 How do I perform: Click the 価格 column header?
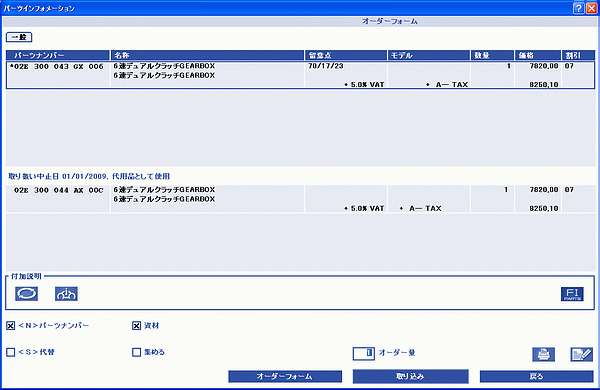[x=537, y=55]
